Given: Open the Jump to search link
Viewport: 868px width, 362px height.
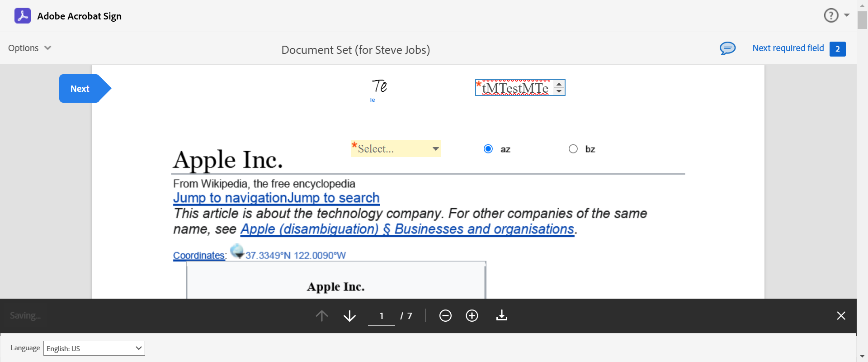Looking at the screenshot, I should [334, 198].
